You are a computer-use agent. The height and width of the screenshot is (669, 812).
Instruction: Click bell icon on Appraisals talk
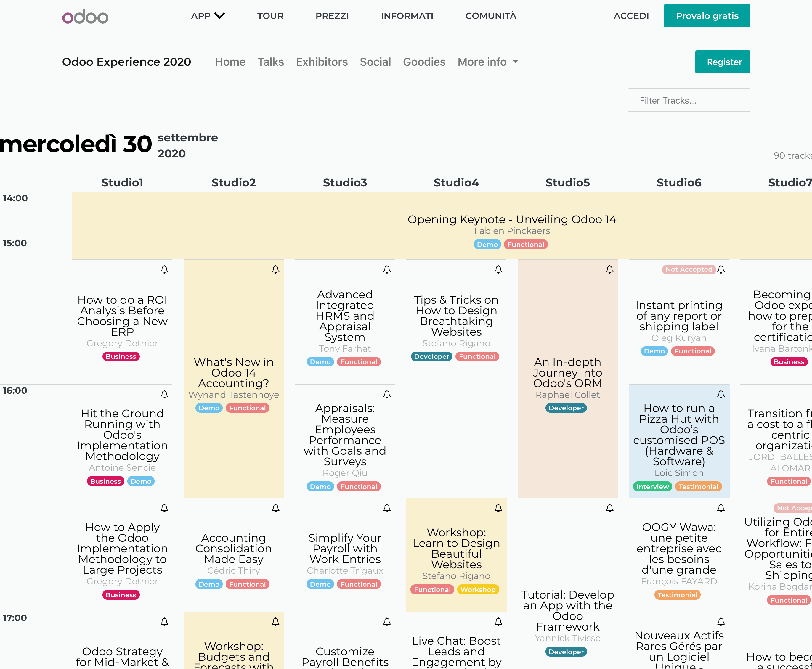click(x=387, y=394)
